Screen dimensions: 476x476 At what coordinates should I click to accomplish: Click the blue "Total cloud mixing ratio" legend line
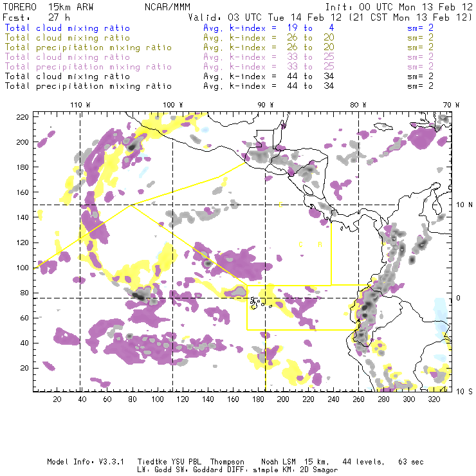(x=68, y=28)
